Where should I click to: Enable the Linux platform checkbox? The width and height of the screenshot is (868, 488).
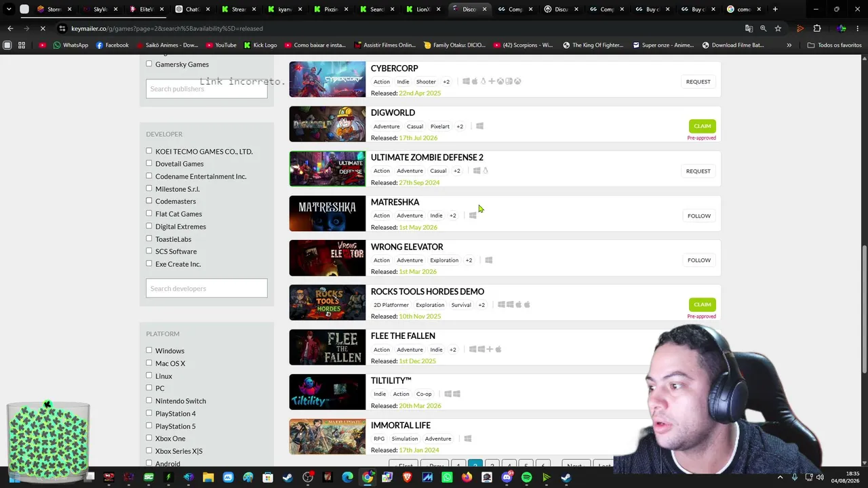coord(149,375)
